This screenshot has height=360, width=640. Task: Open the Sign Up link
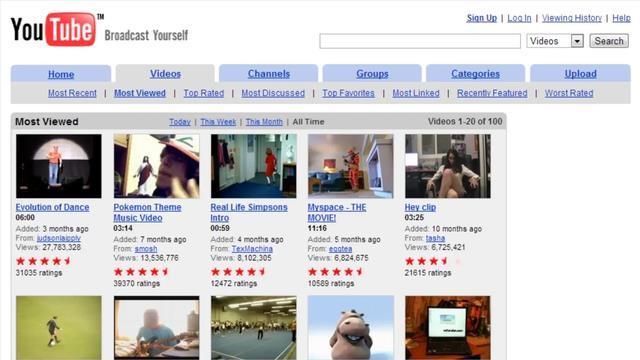tap(482, 18)
